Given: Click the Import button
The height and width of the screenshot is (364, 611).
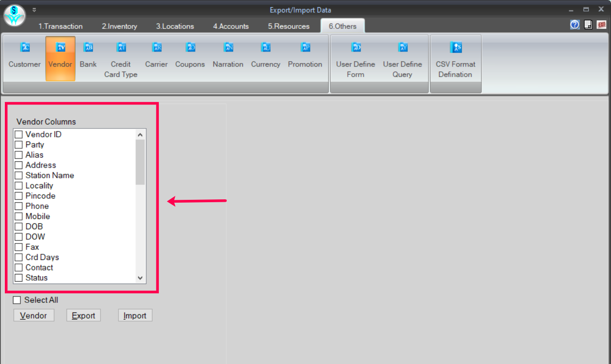Looking at the screenshot, I should pyautogui.click(x=135, y=315).
